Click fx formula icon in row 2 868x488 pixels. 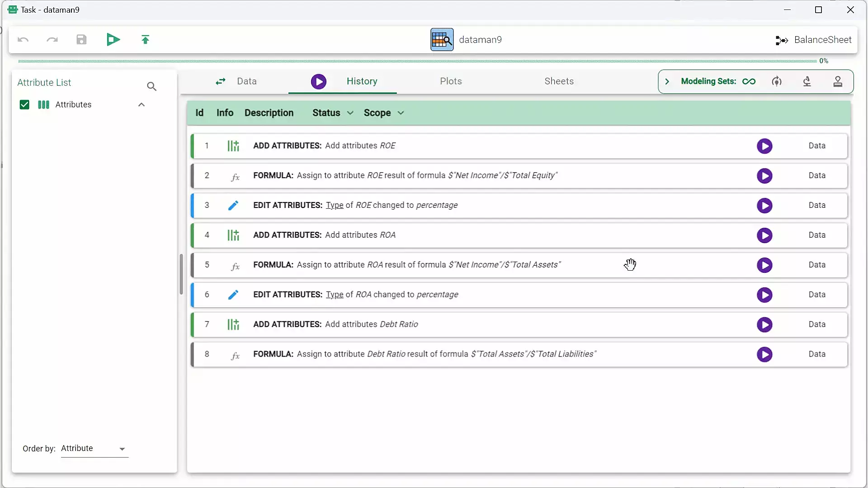235,177
